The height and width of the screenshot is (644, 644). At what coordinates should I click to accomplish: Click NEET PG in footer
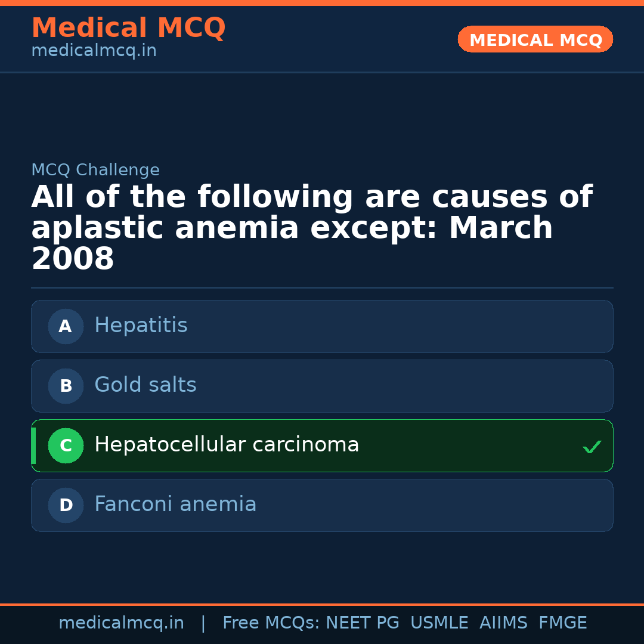(x=363, y=623)
